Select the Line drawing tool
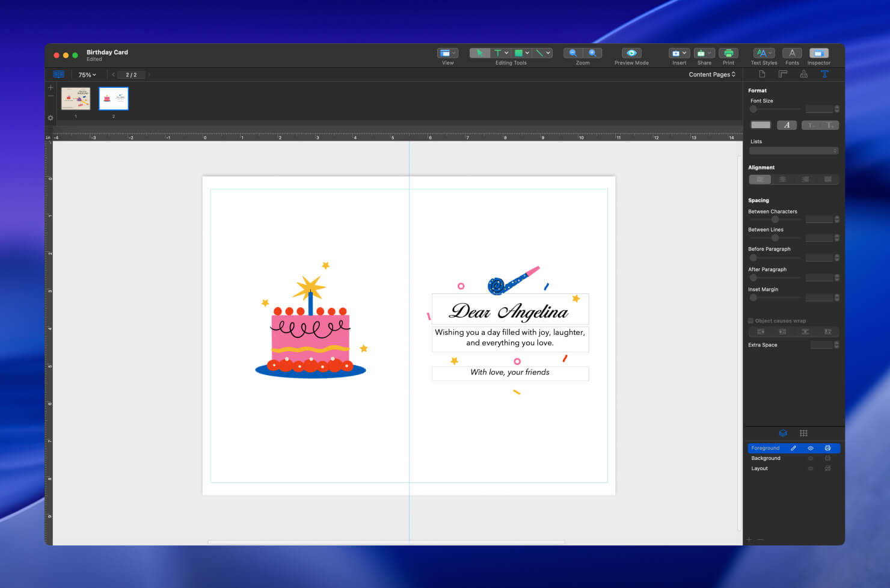The image size is (890, 588). coord(541,53)
